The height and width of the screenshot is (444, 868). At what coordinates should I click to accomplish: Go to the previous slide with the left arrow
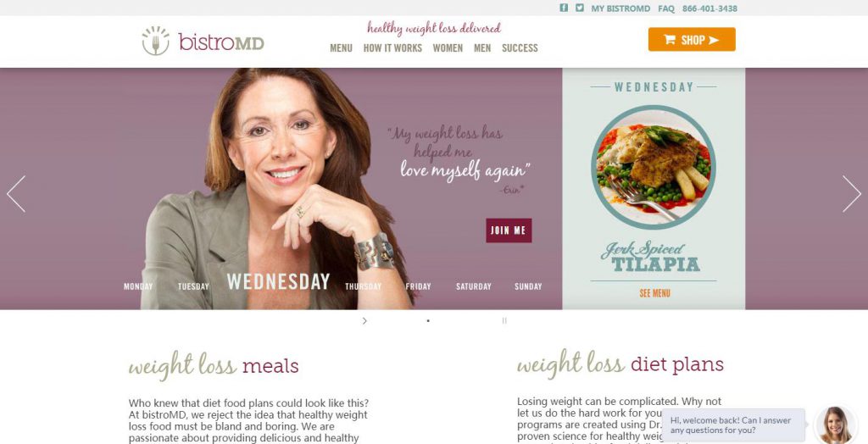click(x=16, y=194)
